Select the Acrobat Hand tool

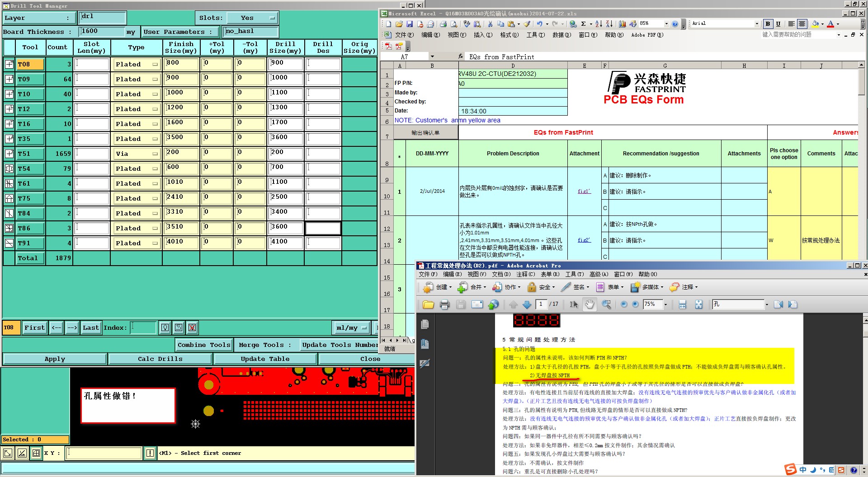[590, 304]
